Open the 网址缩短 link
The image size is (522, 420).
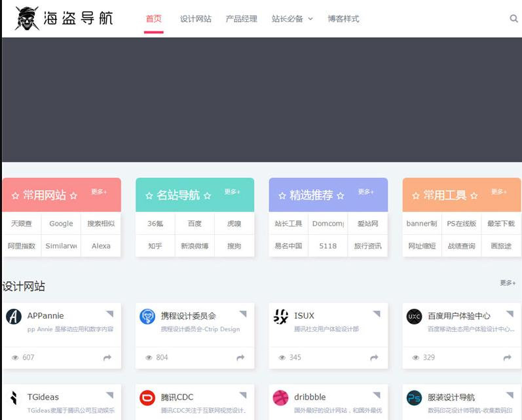coord(422,246)
